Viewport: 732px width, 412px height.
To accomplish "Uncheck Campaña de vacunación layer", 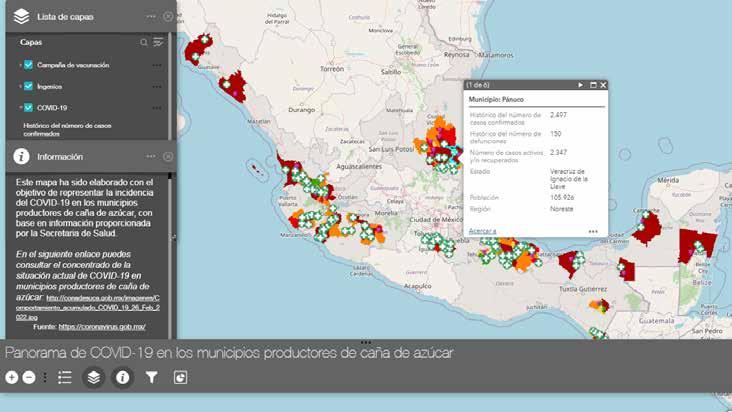I will [28, 65].
